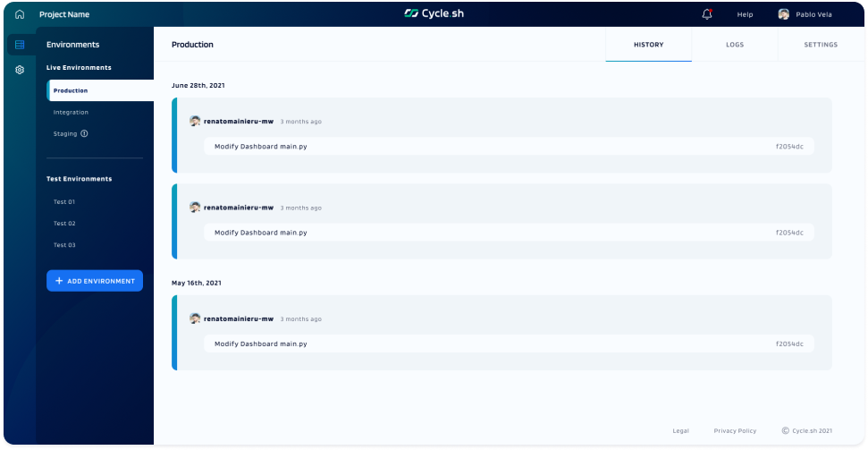Click the Cycle.sh logo
This screenshot has height=450, width=868.
pos(434,14)
